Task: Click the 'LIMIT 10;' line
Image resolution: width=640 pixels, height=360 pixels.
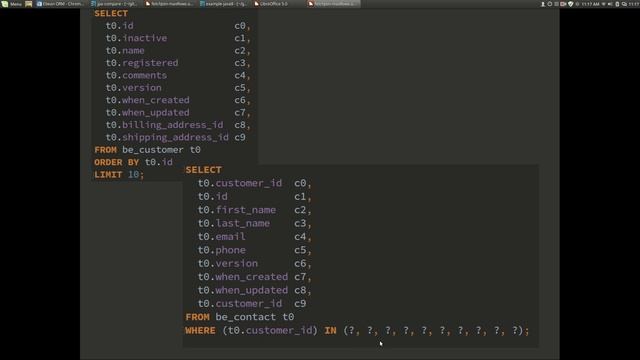Action: [119, 175]
